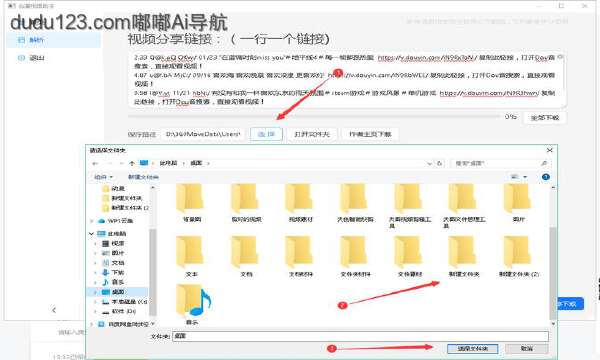
Task: Click the back arrow in folder dialog
Action: 96,163
